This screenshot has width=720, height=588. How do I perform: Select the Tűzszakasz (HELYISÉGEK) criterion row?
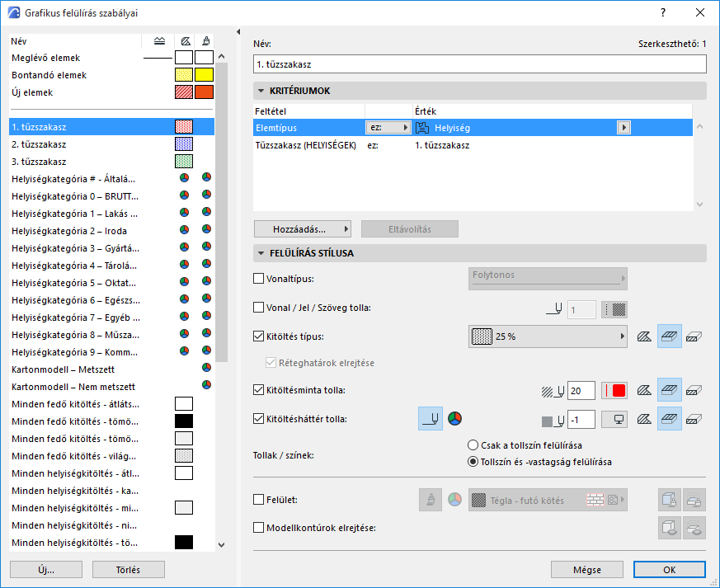tap(473, 145)
